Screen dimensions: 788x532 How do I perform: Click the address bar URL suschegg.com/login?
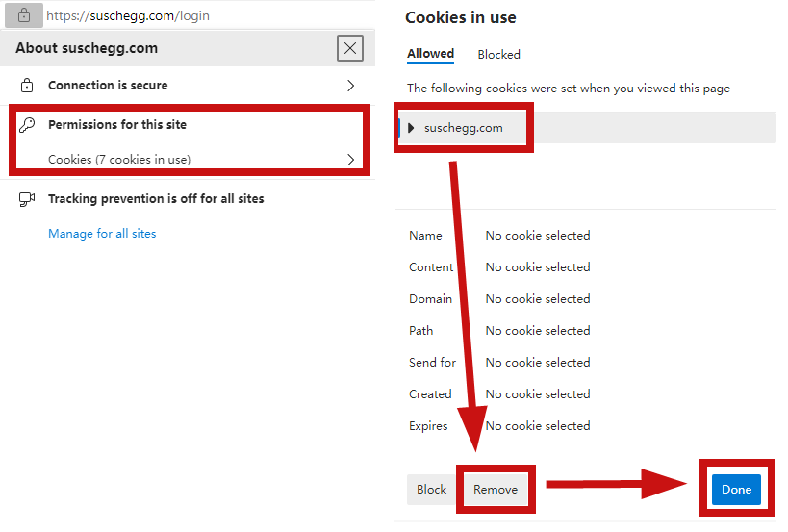[128, 15]
